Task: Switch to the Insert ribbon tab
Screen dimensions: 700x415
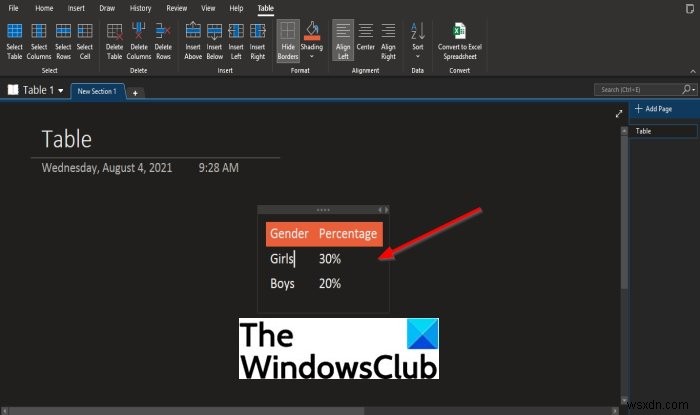Action: point(76,8)
